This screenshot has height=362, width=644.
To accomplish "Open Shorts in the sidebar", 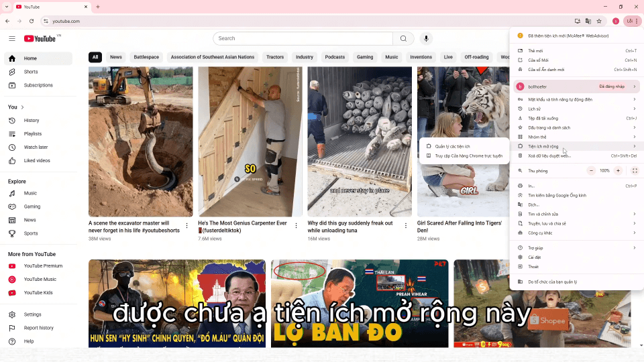I will pos(38,72).
